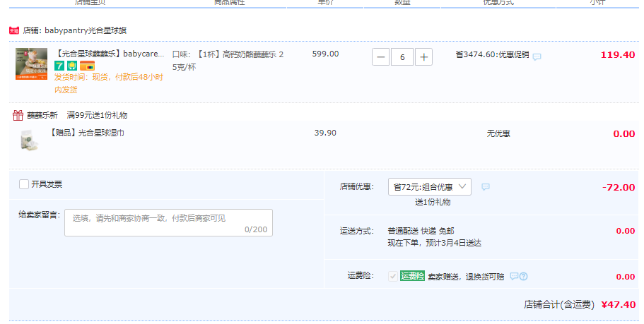
Task: Click the 119.40 subtotal amount
Action: pos(618,55)
